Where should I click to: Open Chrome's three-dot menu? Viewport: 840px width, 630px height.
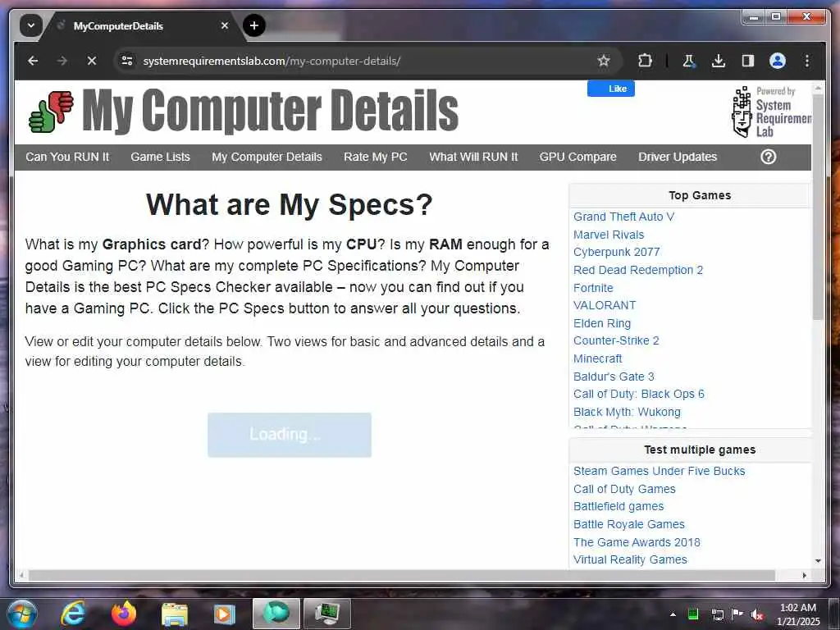point(807,61)
